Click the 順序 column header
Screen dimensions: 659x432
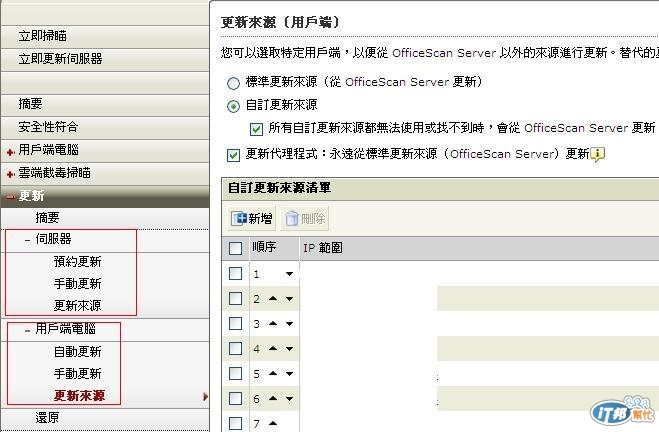pyautogui.click(x=264, y=247)
